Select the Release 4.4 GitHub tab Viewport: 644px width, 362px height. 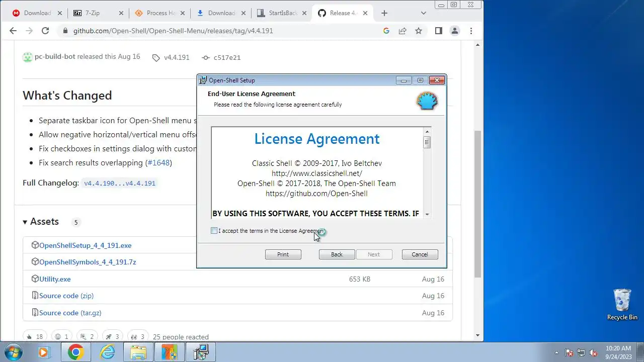[x=343, y=13]
